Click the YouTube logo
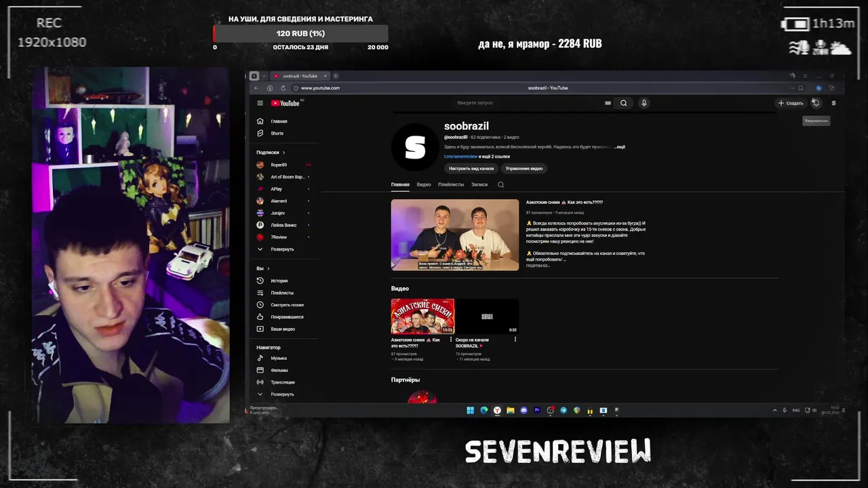This screenshot has height=488, width=868. pyautogui.click(x=285, y=103)
